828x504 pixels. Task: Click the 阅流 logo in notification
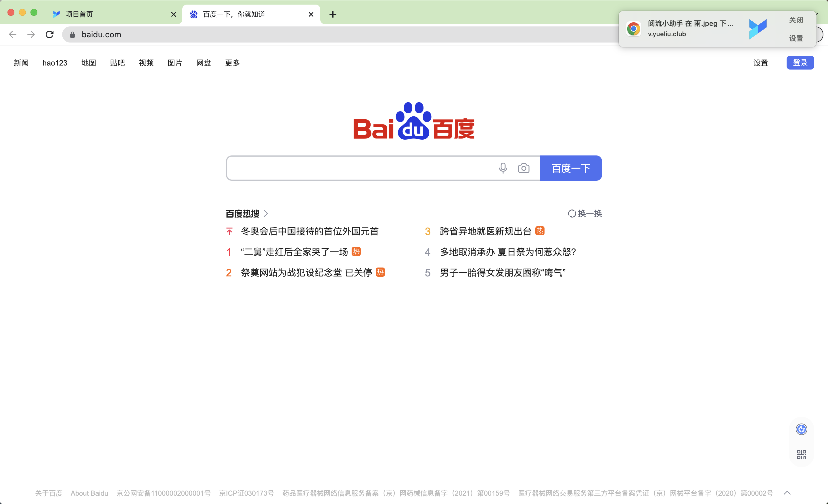(x=758, y=29)
